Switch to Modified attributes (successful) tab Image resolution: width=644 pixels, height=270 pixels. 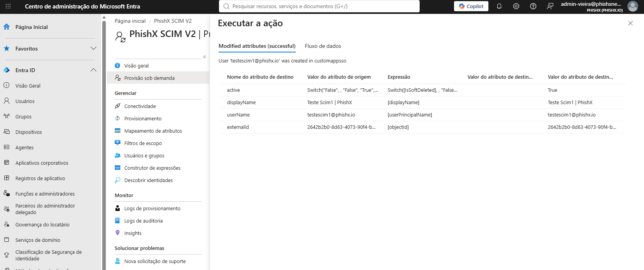257,46
